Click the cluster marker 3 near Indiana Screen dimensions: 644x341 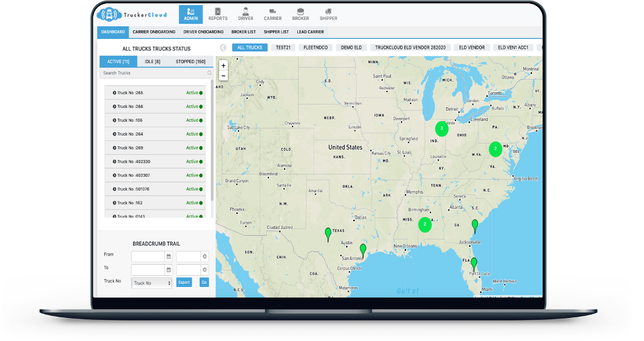[x=442, y=128]
